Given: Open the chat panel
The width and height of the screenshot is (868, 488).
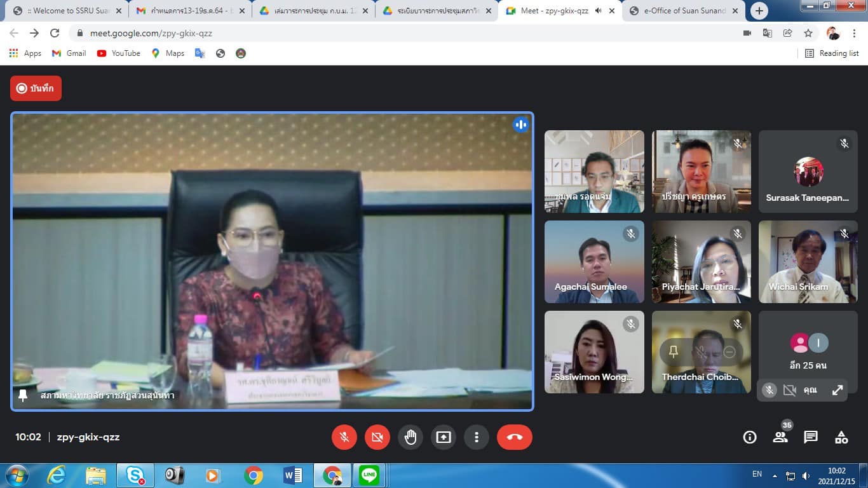Looking at the screenshot, I should pyautogui.click(x=811, y=437).
